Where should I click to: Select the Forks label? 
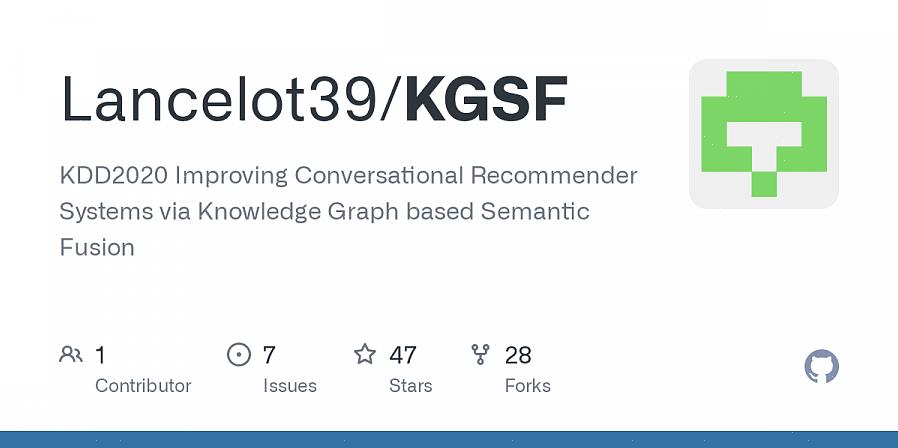click(x=528, y=385)
